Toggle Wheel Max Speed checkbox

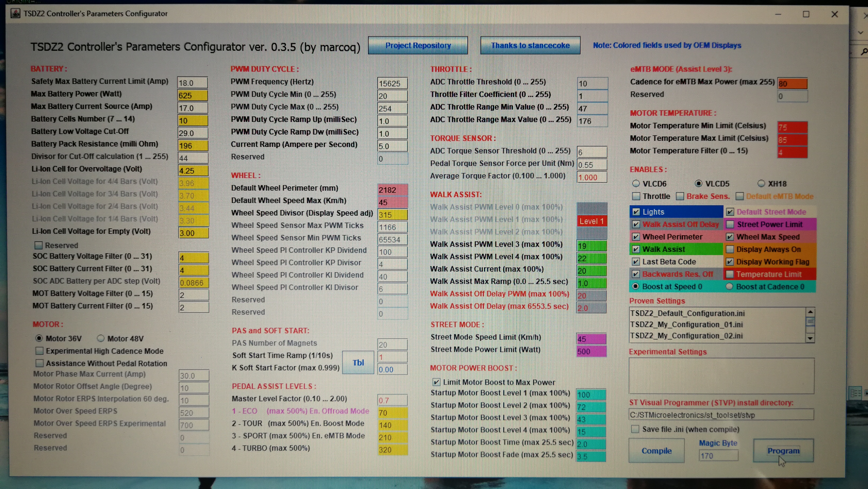(730, 237)
